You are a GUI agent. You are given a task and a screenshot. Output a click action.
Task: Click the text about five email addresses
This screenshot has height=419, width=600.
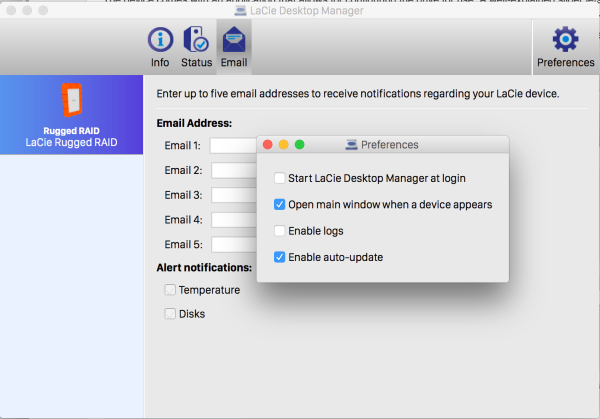coord(358,94)
